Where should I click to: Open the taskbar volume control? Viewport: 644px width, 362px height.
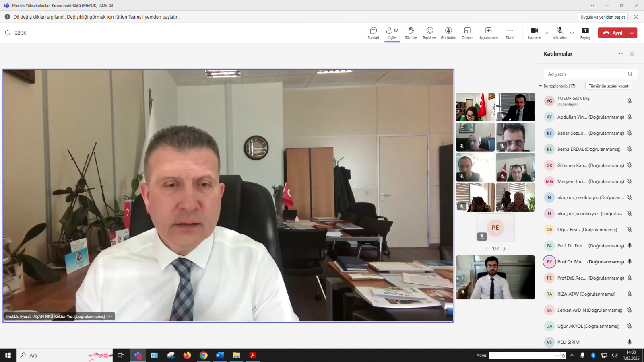pyautogui.click(x=615, y=356)
